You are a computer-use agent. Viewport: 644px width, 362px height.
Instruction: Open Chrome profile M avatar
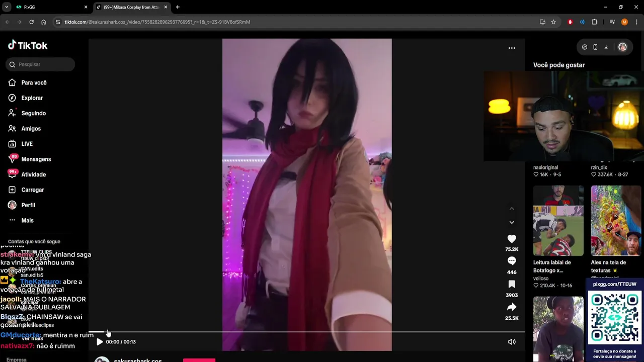(x=624, y=22)
